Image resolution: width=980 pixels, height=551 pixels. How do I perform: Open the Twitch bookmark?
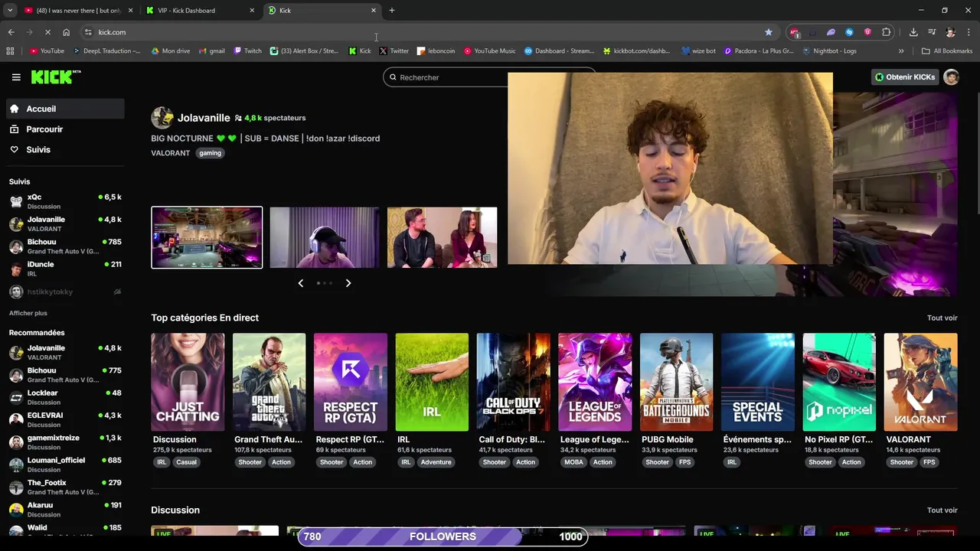click(248, 51)
